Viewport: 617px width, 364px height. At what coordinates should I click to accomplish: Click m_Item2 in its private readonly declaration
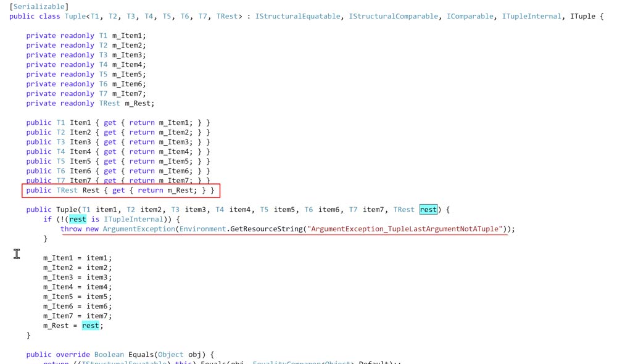point(126,46)
